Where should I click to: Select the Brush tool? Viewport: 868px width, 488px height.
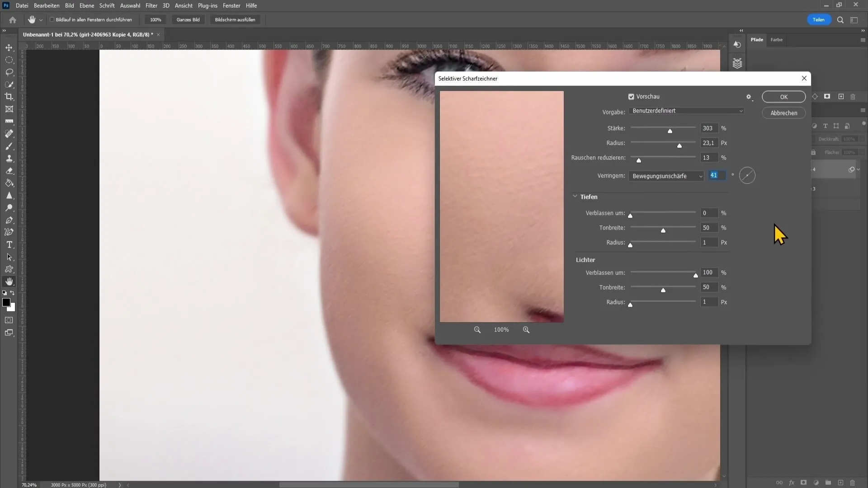pos(9,146)
